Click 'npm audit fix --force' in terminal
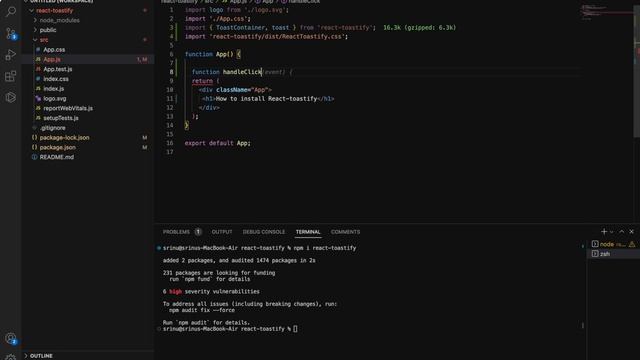The height and width of the screenshot is (360, 640). 202,310
